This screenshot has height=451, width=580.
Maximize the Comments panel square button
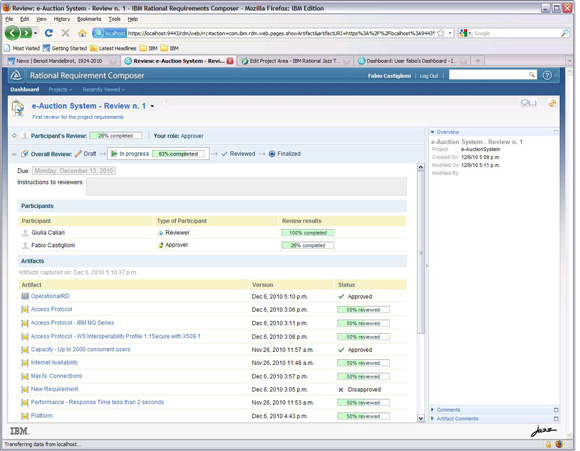[x=556, y=410]
